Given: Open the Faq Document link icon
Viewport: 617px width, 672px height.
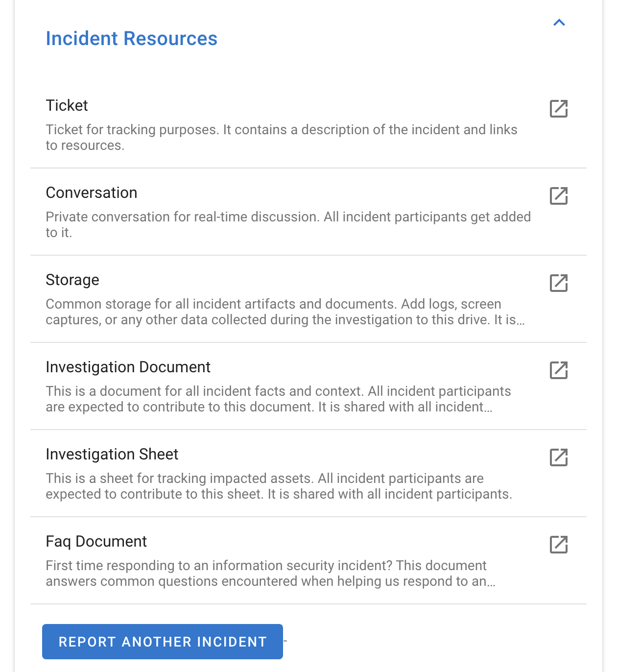Looking at the screenshot, I should pos(559,545).
